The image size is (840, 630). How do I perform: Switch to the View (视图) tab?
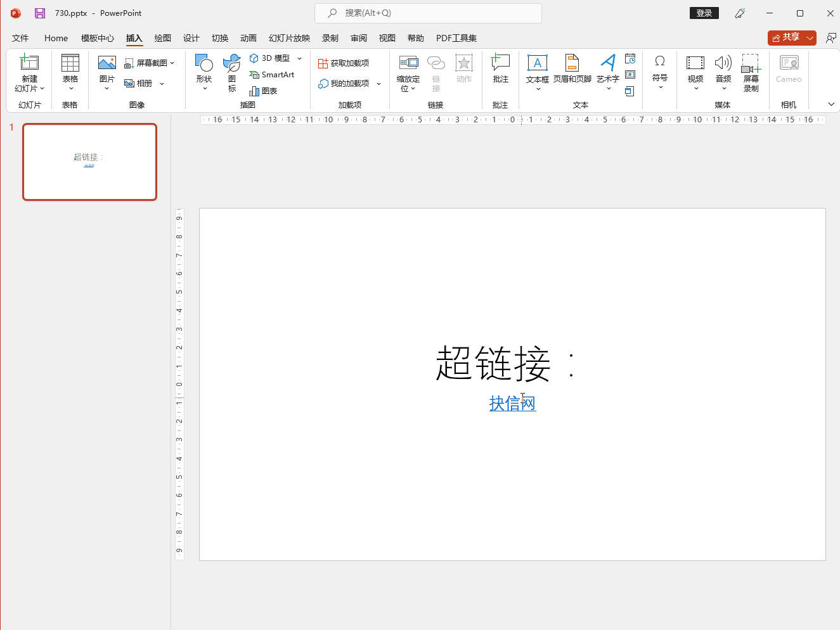pyautogui.click(x=387, y=38)
